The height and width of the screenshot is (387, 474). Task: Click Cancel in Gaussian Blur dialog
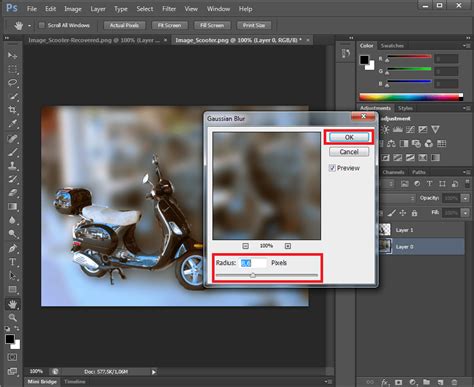349,152
